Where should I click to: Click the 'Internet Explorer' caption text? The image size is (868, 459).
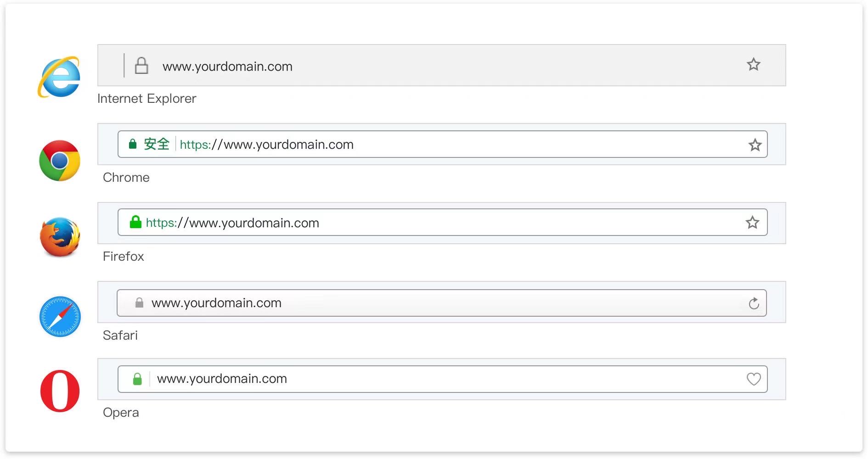147,99
